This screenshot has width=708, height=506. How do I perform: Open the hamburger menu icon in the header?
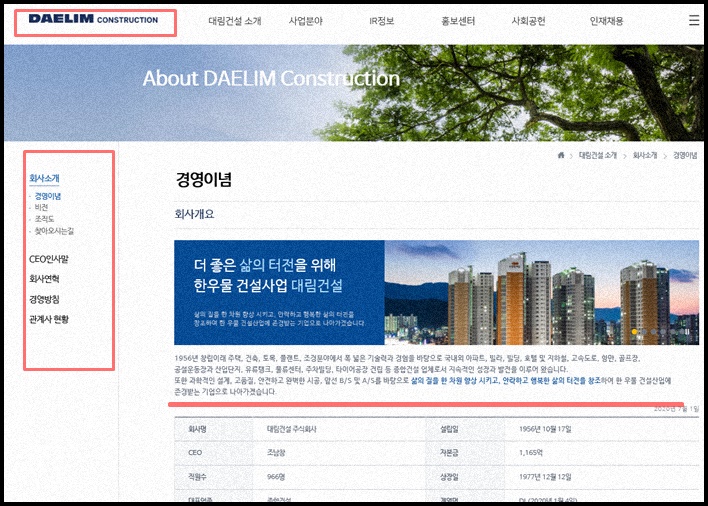tap(694, 20)
